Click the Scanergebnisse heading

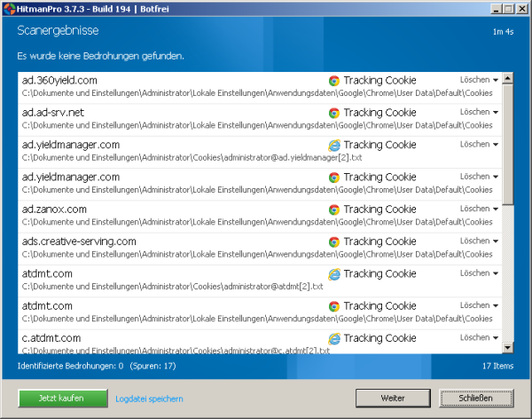tap(58, 30)
